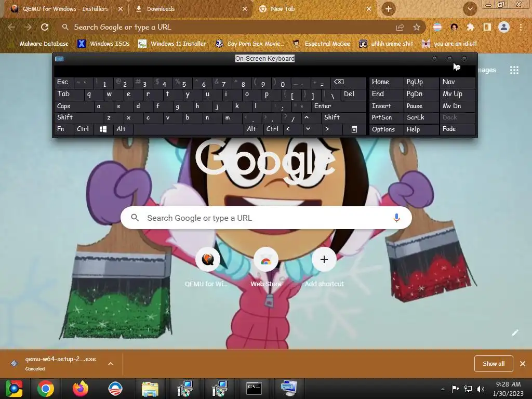Click the forward navigation arrow
Viewport: 532px width, 399px height.
click(x=28, y=27)
